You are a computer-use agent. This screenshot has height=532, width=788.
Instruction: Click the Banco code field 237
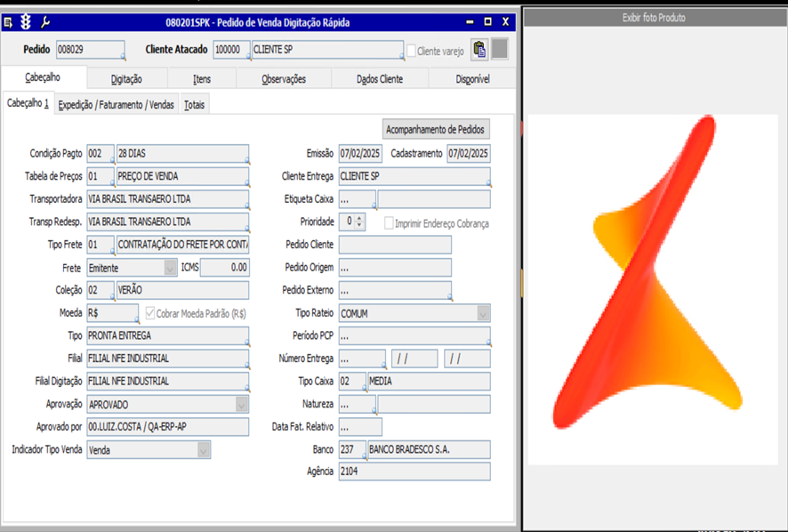[352, 449]
